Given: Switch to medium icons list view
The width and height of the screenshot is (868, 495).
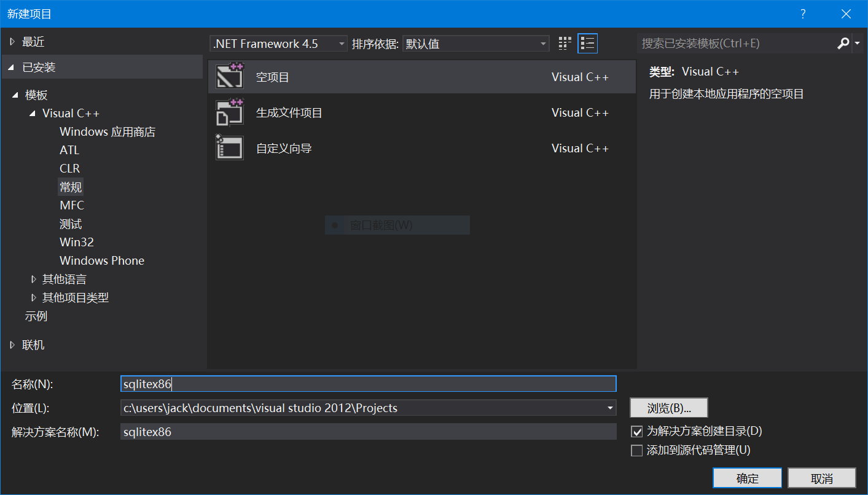Looking at the screenshot, I should 587,44.
